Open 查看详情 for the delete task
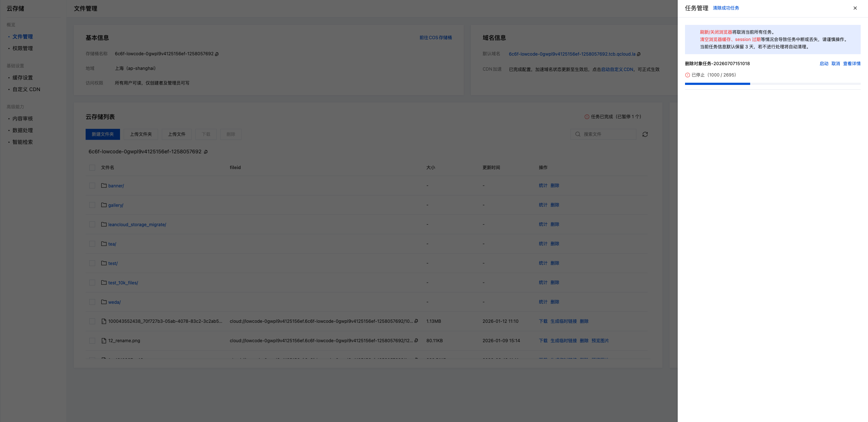 coord(852,64)
